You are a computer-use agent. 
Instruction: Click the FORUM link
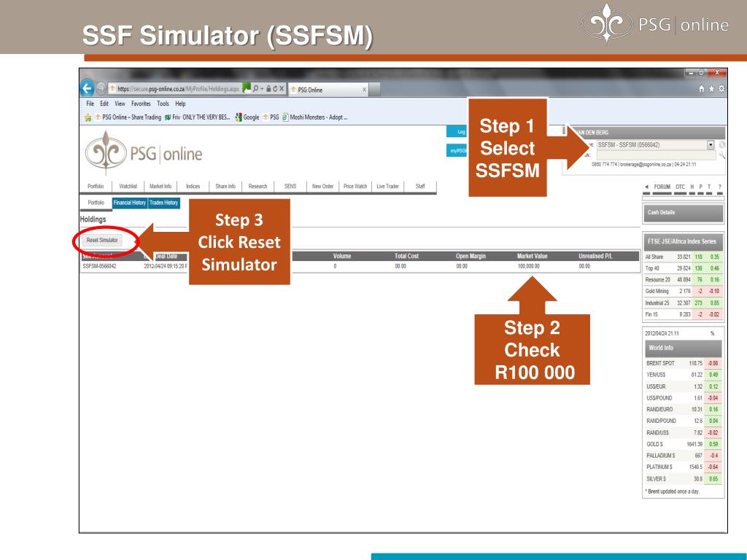click(x=662, y=187)
